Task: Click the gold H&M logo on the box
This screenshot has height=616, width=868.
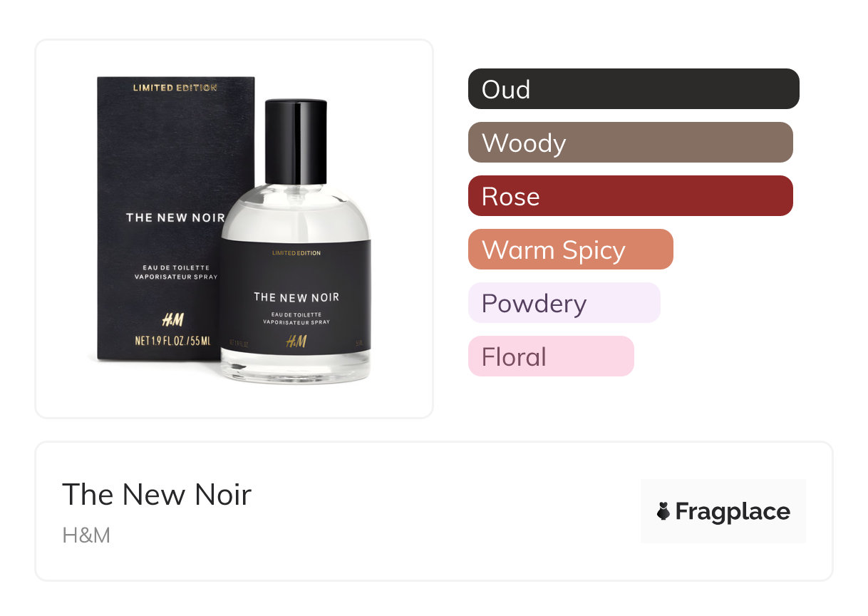Action: (172, 318)
